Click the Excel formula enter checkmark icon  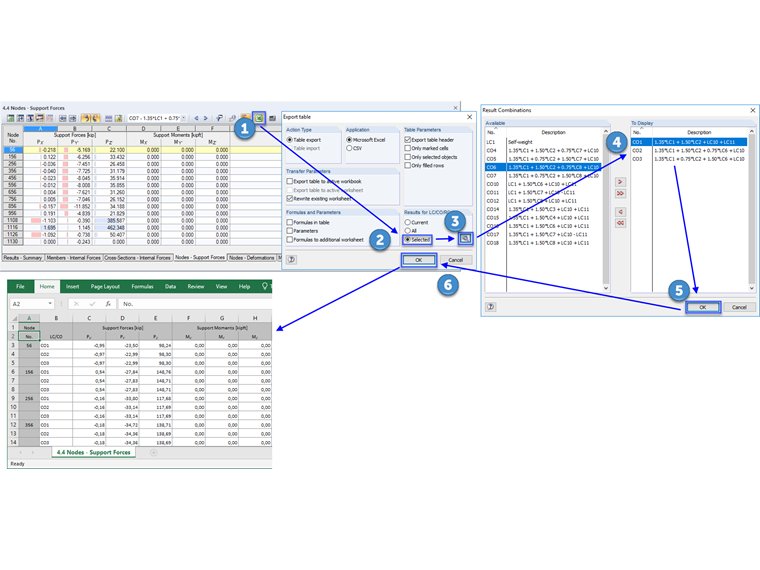coord(92,304)
